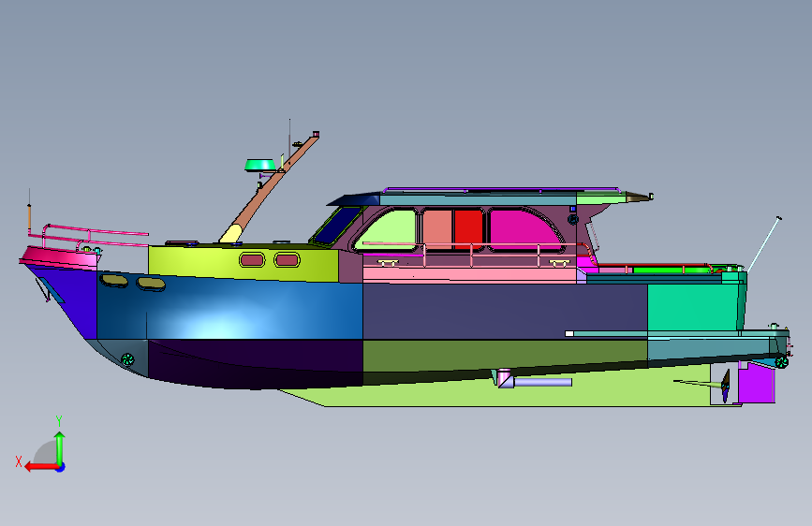Select the bright red window pane
Viewport: 812px width, 526px height.
[469, 228]
